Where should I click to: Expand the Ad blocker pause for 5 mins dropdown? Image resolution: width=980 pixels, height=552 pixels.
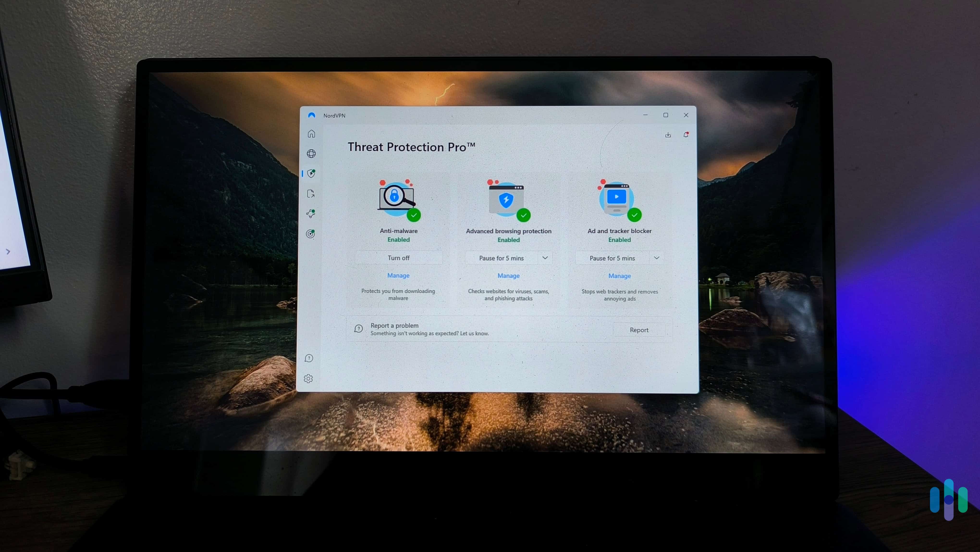pyautogui.click(x=656, y=257)
